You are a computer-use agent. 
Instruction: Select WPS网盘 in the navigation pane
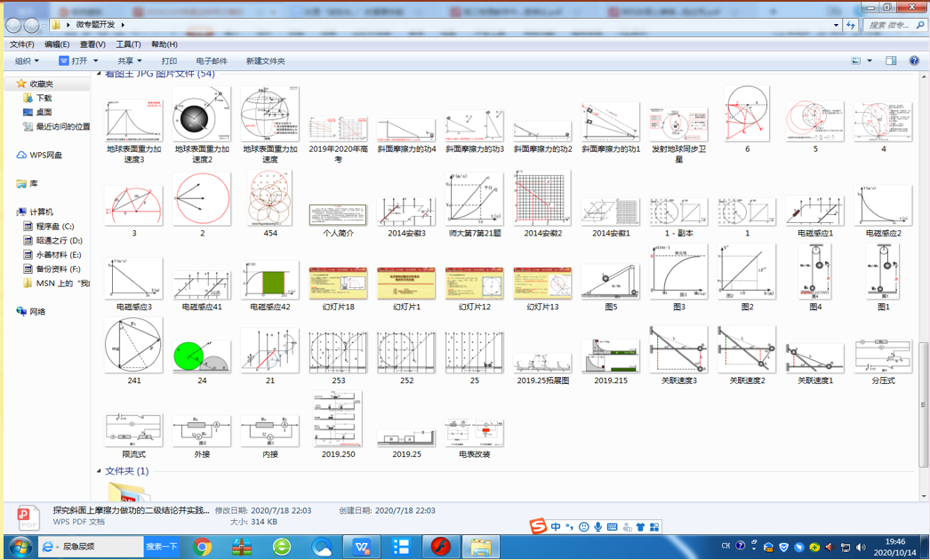click(45, 156)
